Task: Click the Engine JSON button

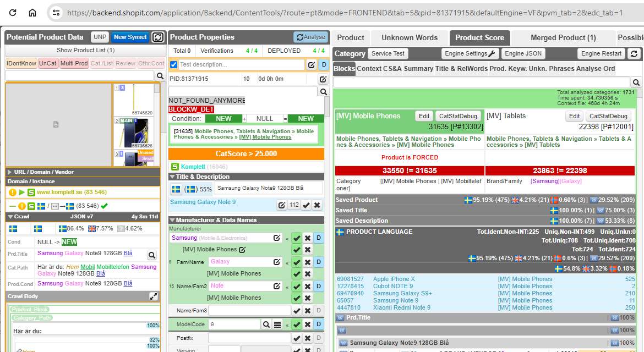Action: (523, 53)
